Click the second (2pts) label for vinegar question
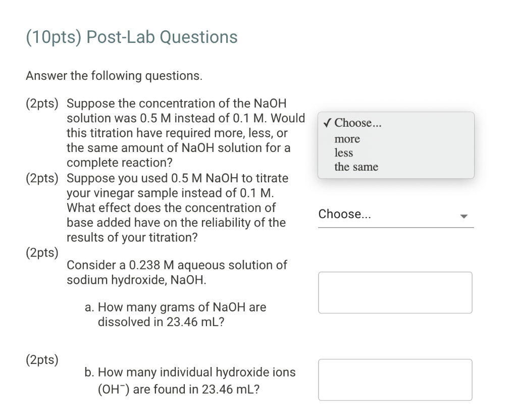 [x=42, y=178]
